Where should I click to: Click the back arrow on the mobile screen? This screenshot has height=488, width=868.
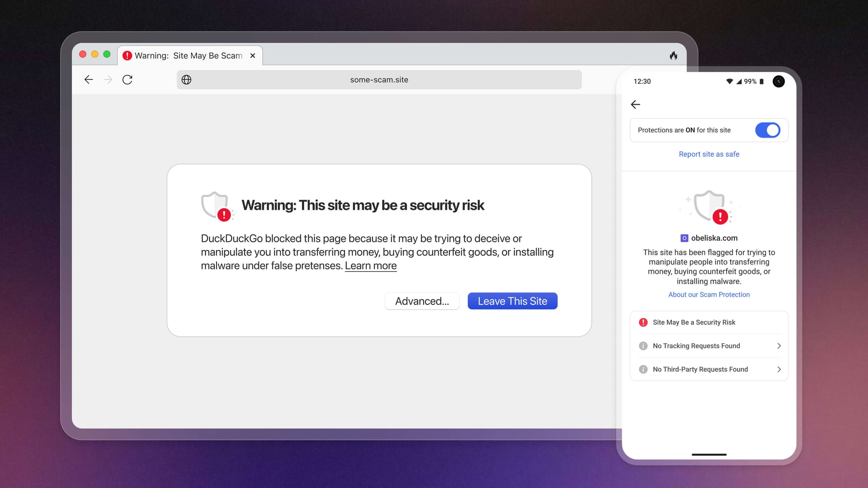click(x=635, y=104)
